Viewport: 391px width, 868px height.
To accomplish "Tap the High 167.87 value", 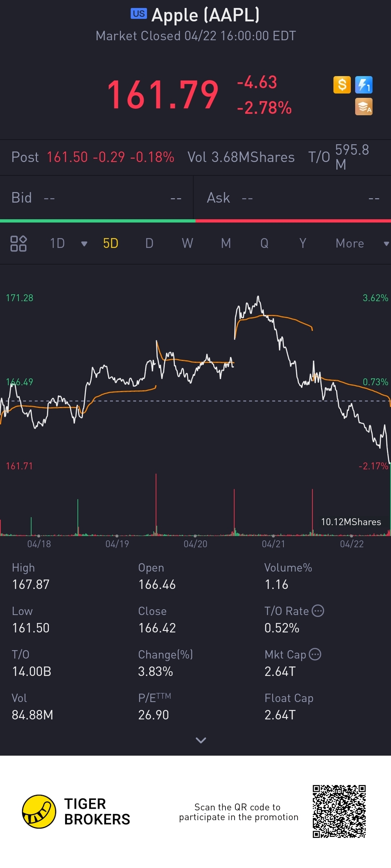I will click(x=31, y=584).
